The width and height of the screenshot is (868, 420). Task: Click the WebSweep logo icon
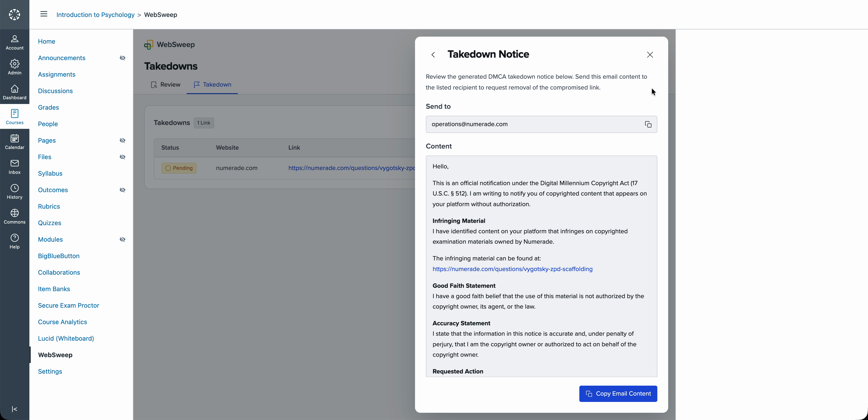pyautogui.click(x=149, y=45)
